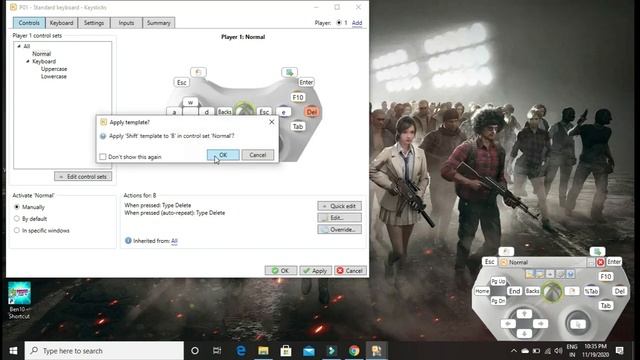Click the Home key on the overlay controller
Image resolution: width=640 pixels, height=360 pixels.
pyautogui.click(x=482, y=291)
